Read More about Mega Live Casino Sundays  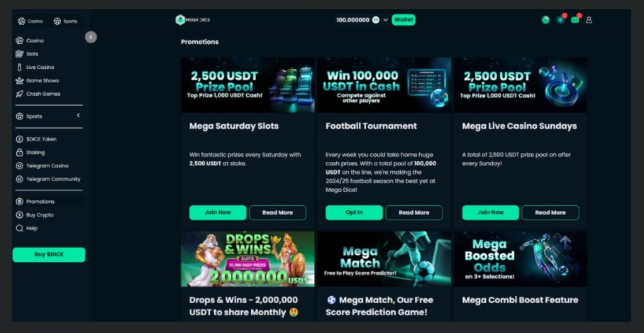(x=550, y=212)
